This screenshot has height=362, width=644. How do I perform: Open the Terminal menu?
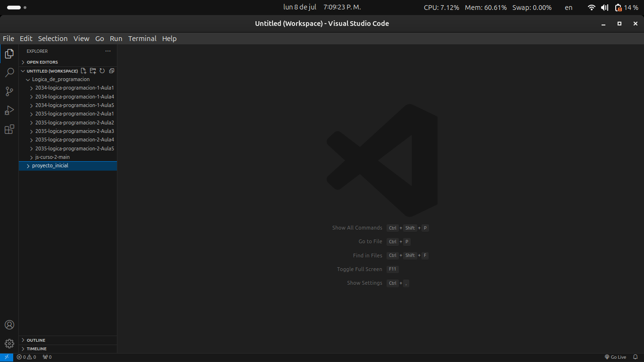[x=142, y=39]
